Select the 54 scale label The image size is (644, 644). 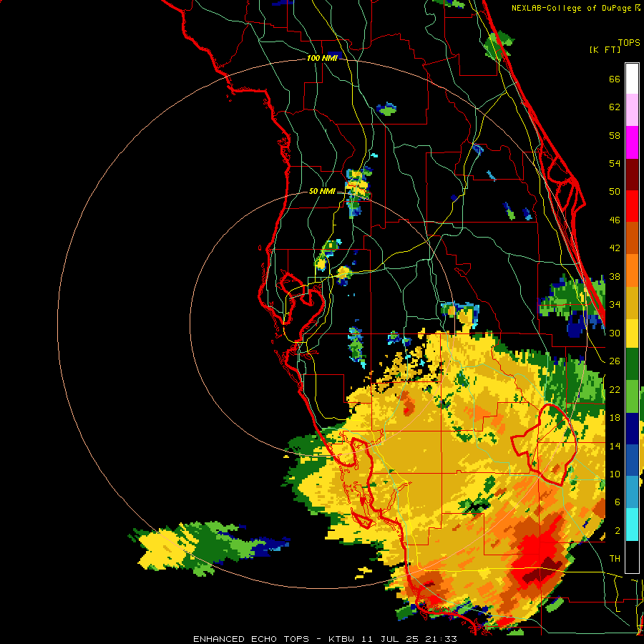pyautogui.click(x=615, y=163)
